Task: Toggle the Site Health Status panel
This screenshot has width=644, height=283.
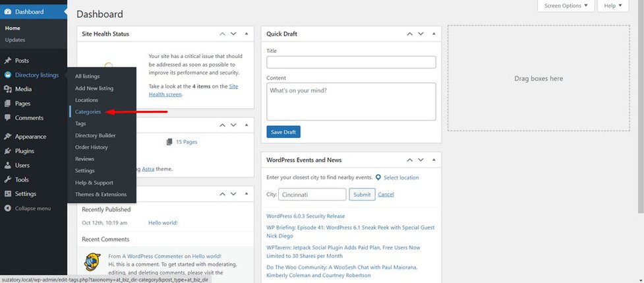Action: (x=247, y=34)
